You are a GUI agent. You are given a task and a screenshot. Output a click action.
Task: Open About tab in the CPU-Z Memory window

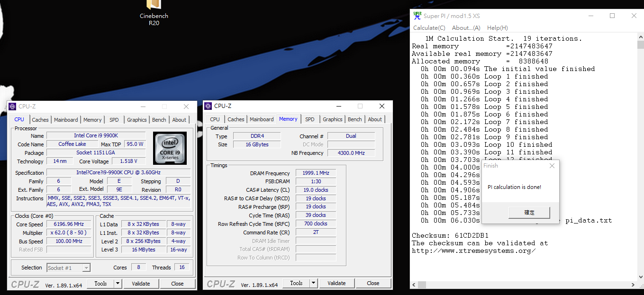pos(375,119)
